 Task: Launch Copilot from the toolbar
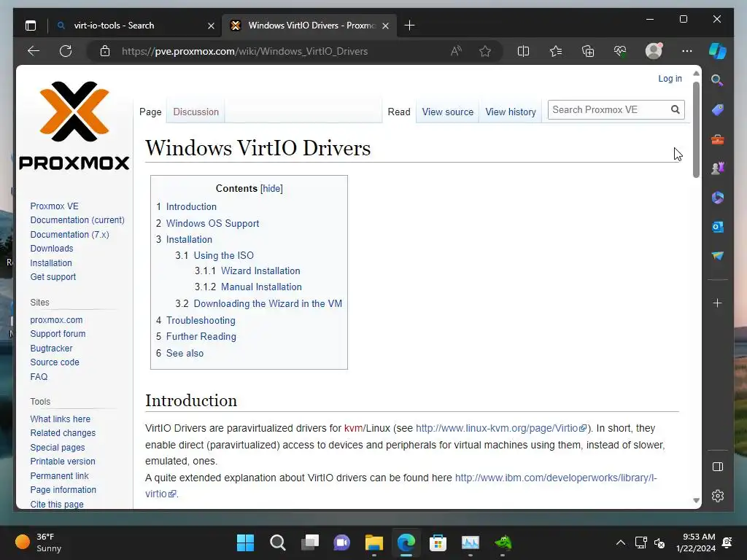(x=717, y=51)
